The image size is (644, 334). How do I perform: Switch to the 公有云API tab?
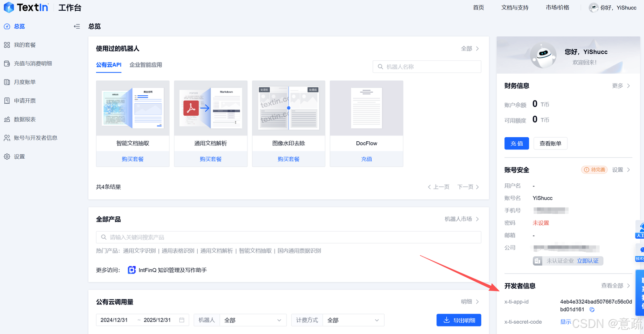[x=109, y=65]
